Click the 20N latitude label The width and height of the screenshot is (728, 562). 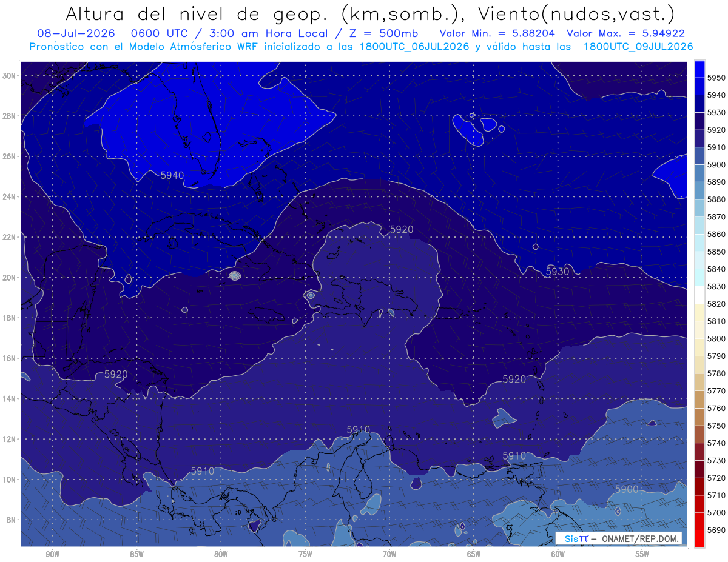(x=9, y=278)
